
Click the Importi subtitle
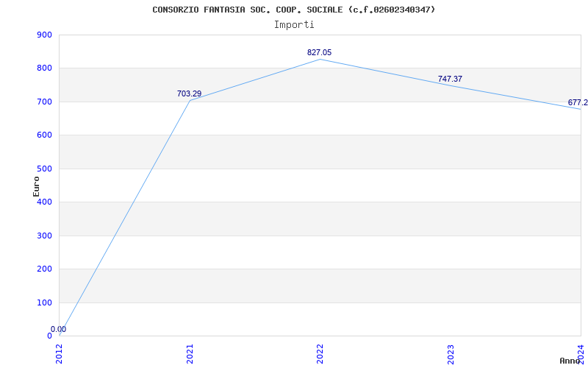(x=294, y=25)
